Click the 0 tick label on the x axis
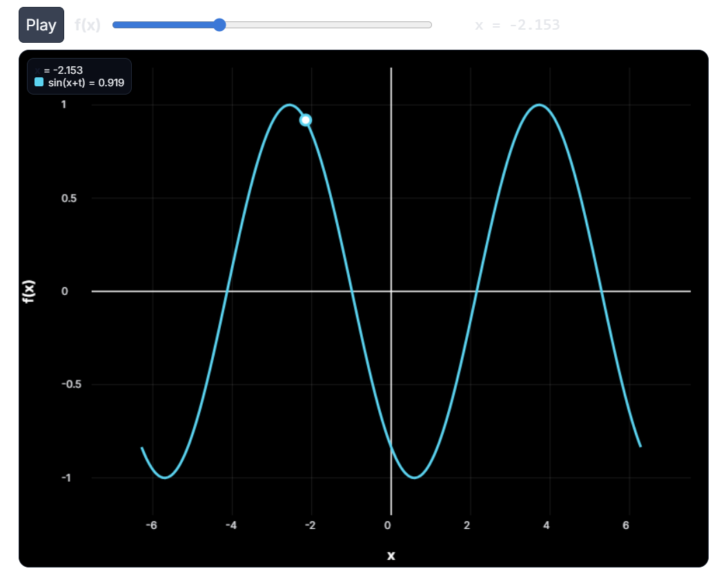 tap(387, 525)
